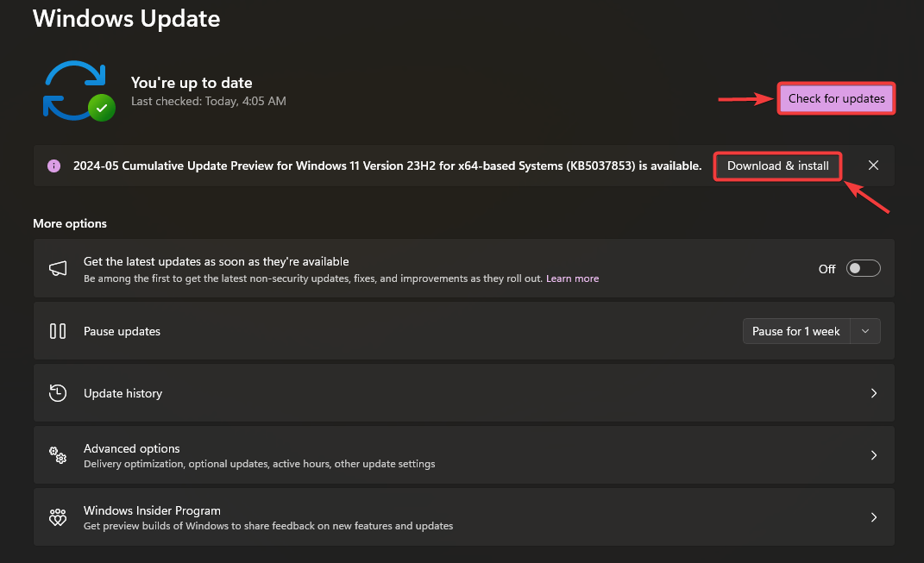The height and width of the screenshot is (563, 924).
Task: Open the Update history row
Action: click(431, 393)
